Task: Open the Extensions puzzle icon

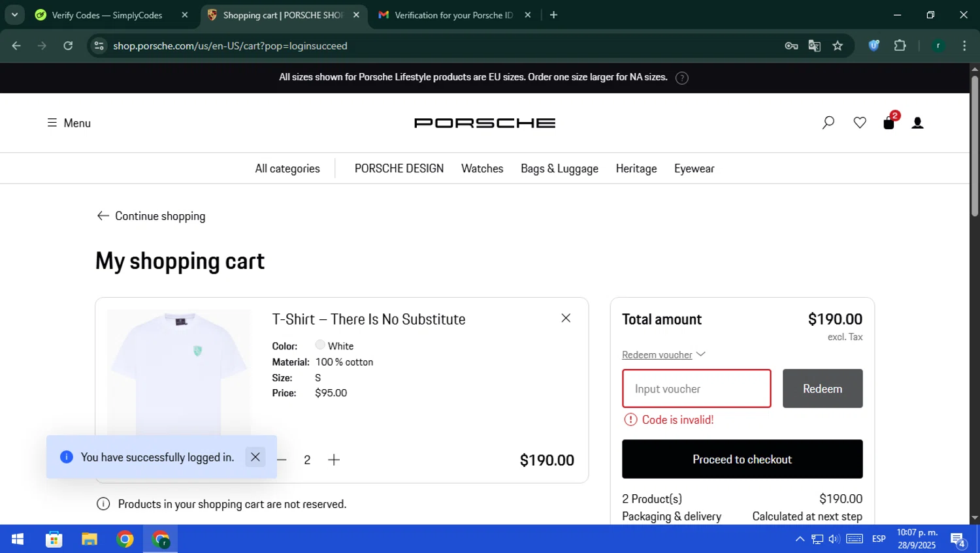Action: pyautogui.click(x=900, y=46)
